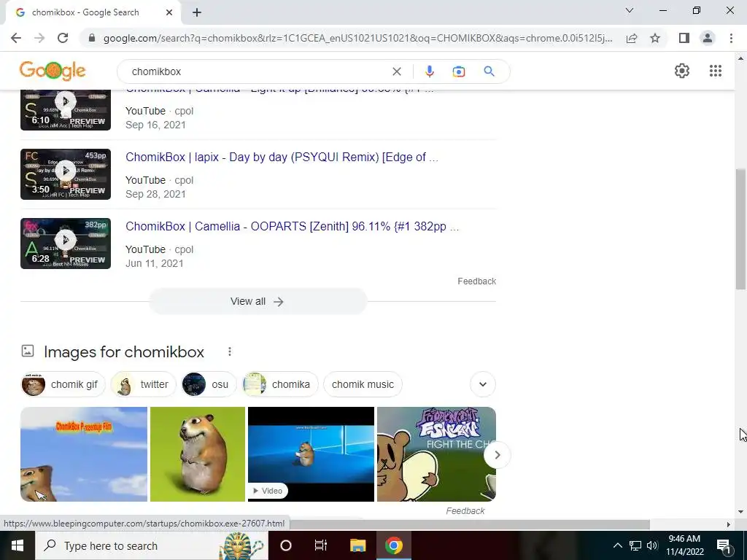Click the taskbar search box
This screenshot has width=747, height=560.
[x=152, y=545]
